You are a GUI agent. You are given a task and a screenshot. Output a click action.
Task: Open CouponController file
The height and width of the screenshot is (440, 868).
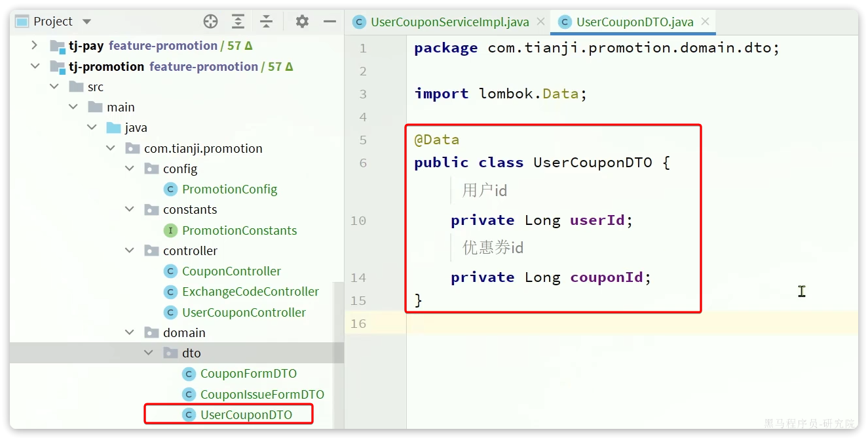[x=231, y=271]
